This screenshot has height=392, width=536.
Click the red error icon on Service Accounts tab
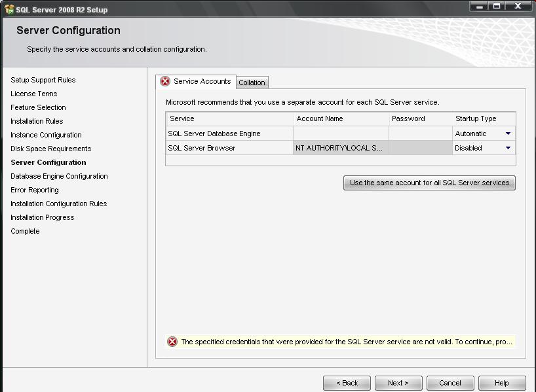tap(165, 81)
